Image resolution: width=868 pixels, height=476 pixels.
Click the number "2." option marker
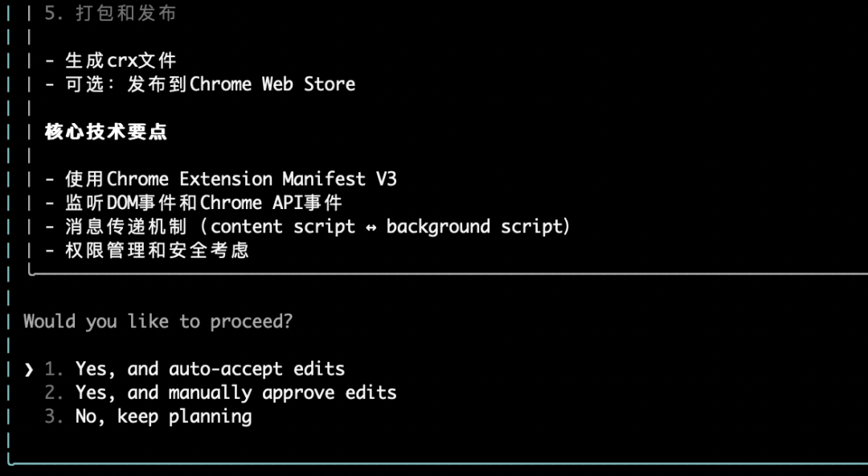click(x=54, y=393)
